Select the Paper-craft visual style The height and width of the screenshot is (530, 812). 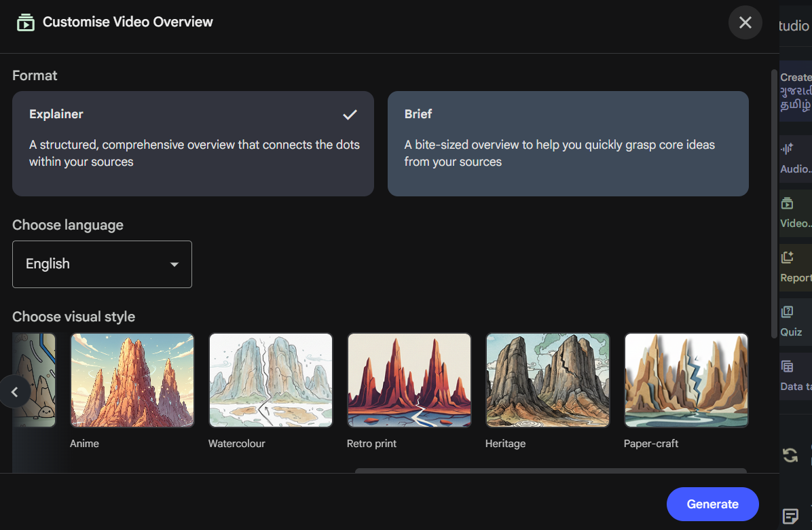click(686, 381)
